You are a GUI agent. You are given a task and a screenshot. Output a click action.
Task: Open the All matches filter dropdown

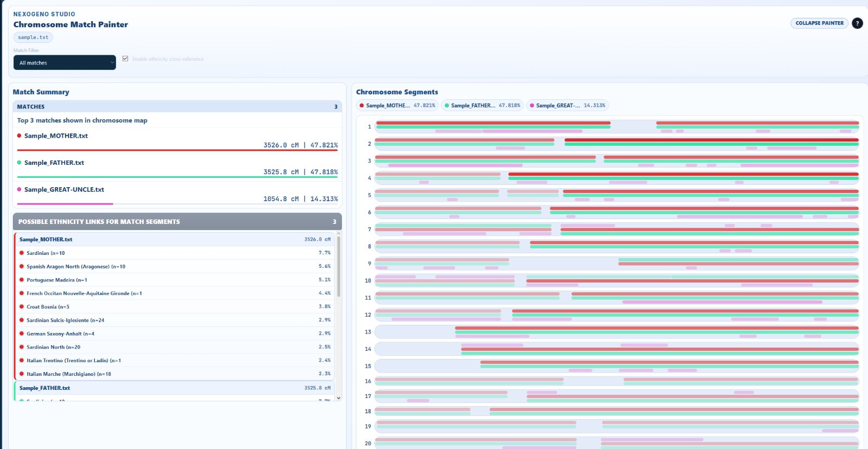tap(65, 63)
